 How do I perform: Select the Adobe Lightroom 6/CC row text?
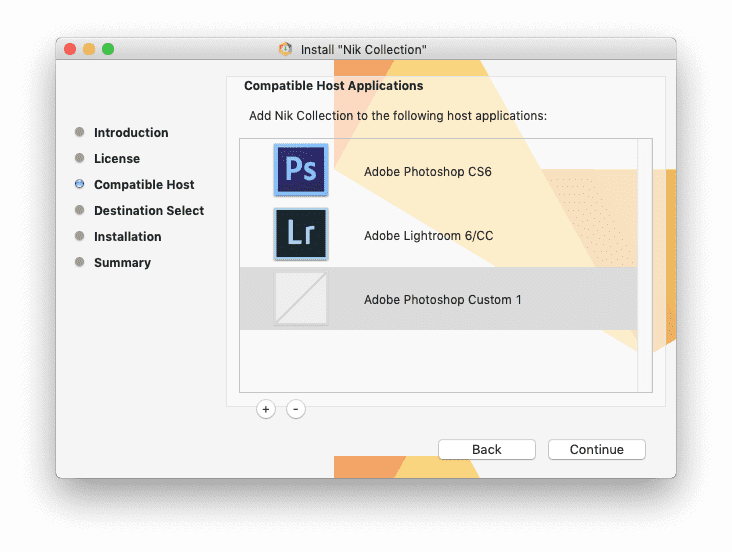[x=429, y=236]
